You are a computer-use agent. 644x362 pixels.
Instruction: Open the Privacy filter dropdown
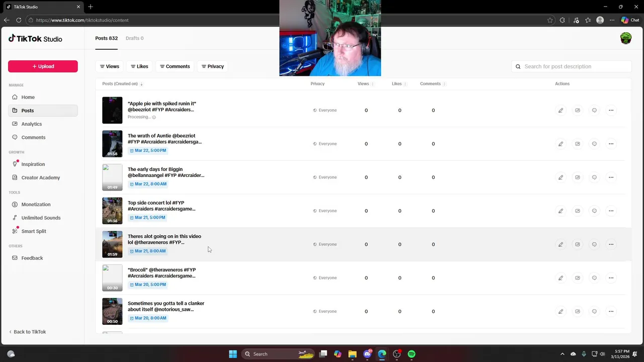[212, 66]
